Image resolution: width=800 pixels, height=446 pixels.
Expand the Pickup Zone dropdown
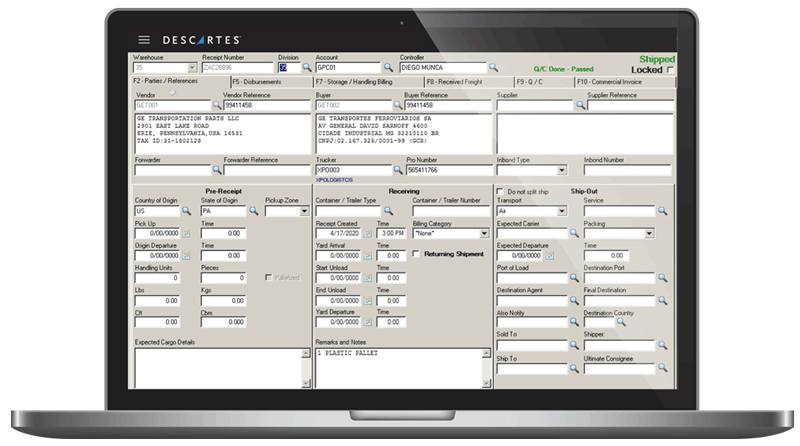click(x=304, y=211)
